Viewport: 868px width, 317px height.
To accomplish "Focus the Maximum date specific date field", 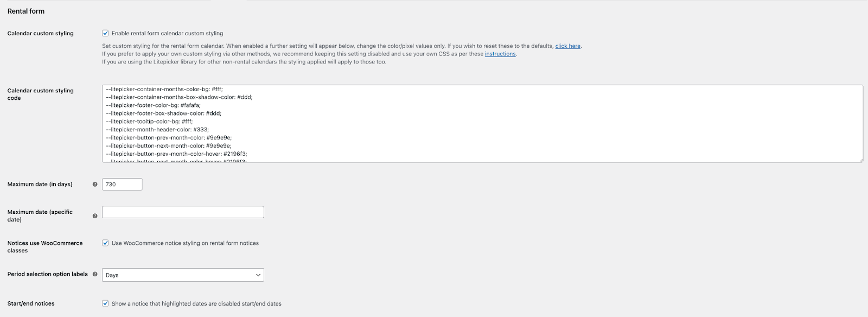I will pos(183,212).
